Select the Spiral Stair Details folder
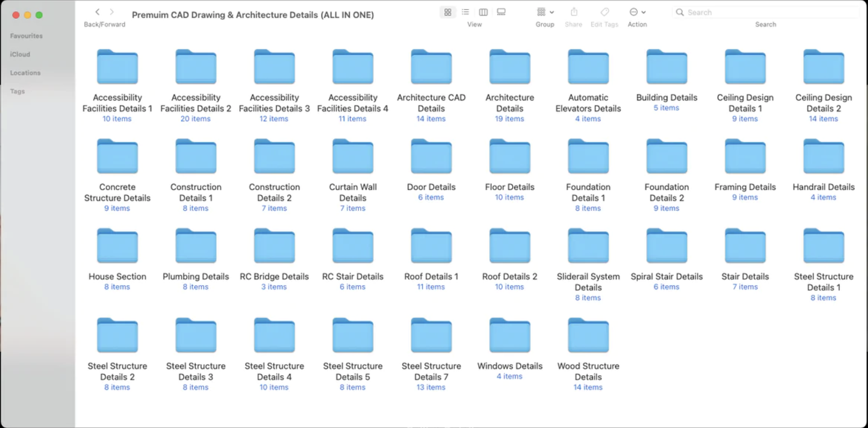The image size is (868, 428). (x=667, y=246)
